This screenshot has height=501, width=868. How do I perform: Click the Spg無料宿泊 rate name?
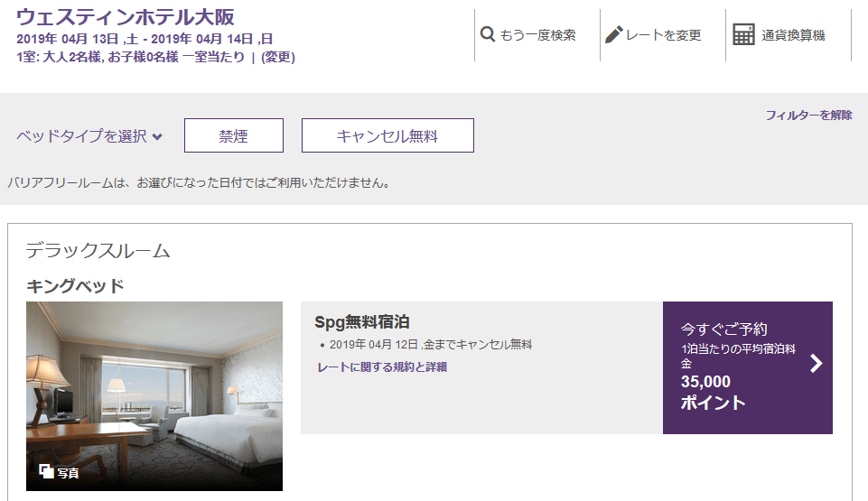coord(362,322)
